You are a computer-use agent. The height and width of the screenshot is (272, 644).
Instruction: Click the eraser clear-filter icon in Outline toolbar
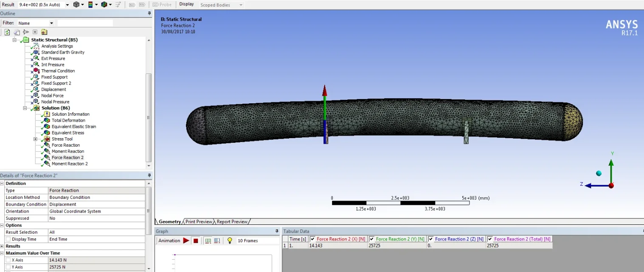coord(17,32)
